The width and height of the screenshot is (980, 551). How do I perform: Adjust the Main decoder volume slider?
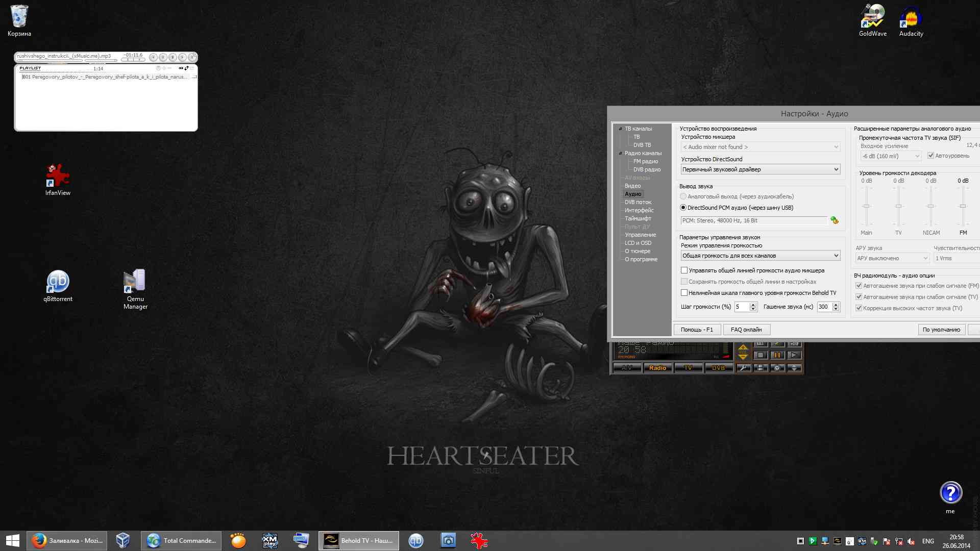click(x=866, y=206)
